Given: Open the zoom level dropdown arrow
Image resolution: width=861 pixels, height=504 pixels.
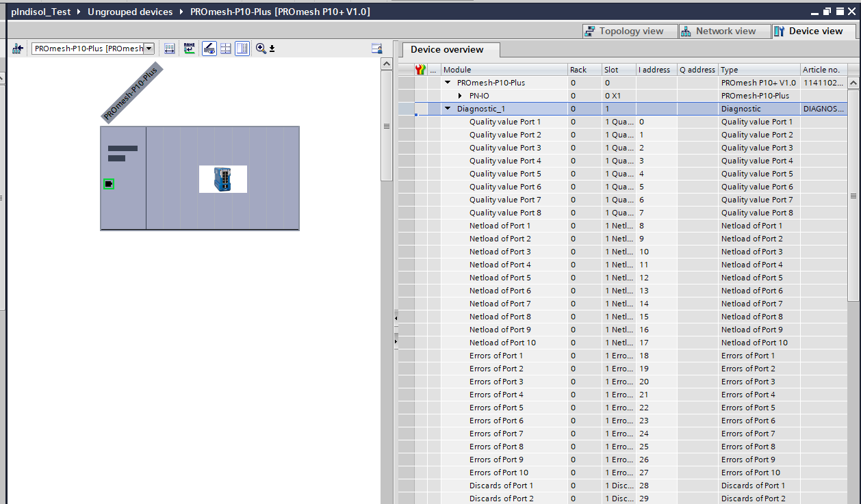Looking at the screenshot, I should (x=272, y=49).
